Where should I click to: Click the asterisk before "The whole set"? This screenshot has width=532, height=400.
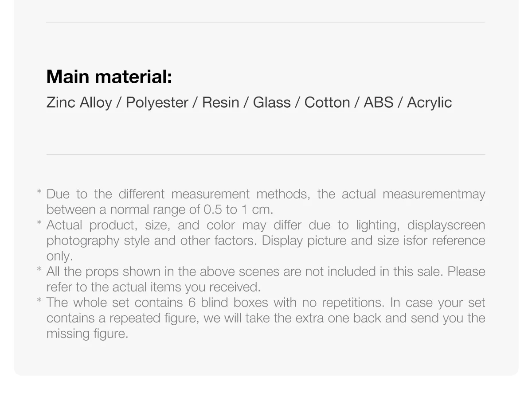pyautogui.click(x=39, y=300)
